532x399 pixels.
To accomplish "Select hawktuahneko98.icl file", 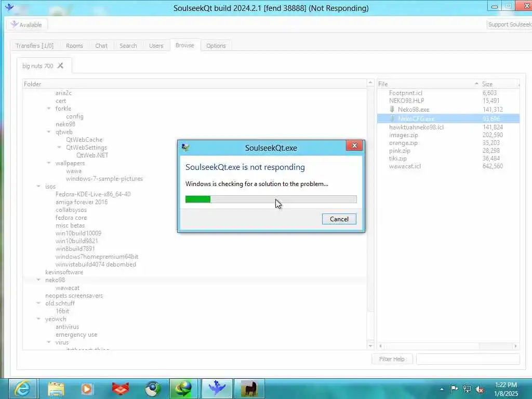I will point(416,127).
